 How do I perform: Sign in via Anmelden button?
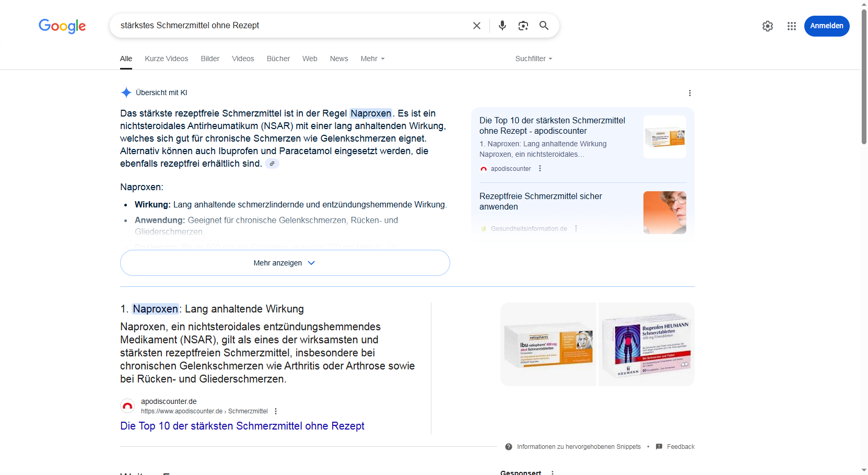[827, 26]
